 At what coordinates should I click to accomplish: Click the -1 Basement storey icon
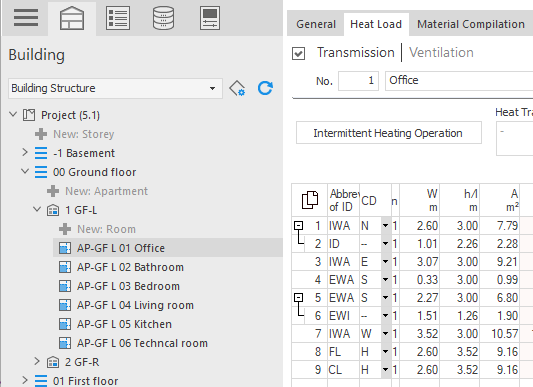pyautogui.click(x=41, y=153)
